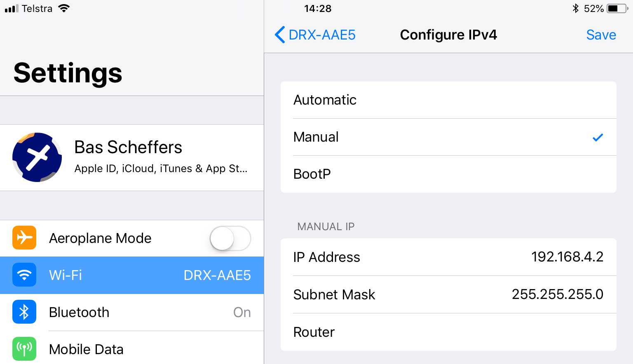Open Apple ID account for Bas Scheffers
This screenshot has width=633, height=364.
click(161, 157)
